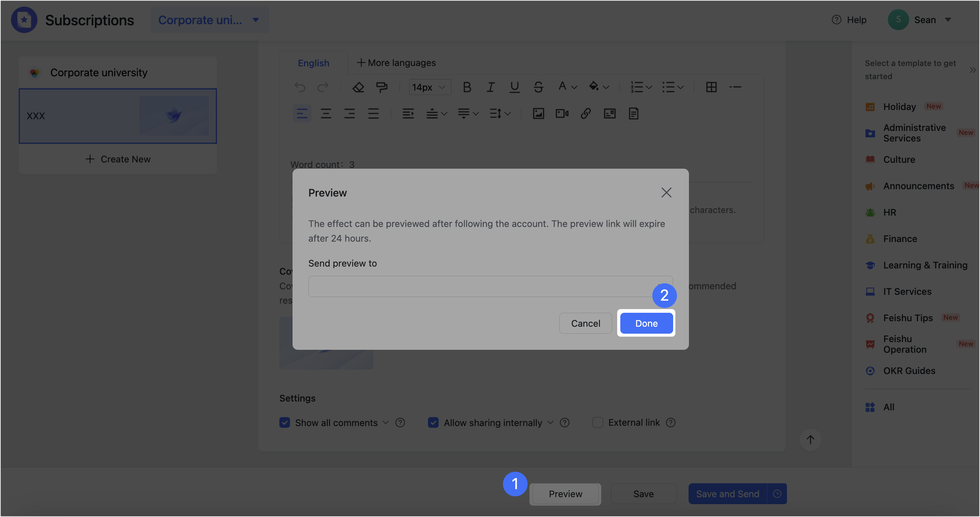Open the Corporate university account switcher
The image size is (980, 517).
coord(209,20)
